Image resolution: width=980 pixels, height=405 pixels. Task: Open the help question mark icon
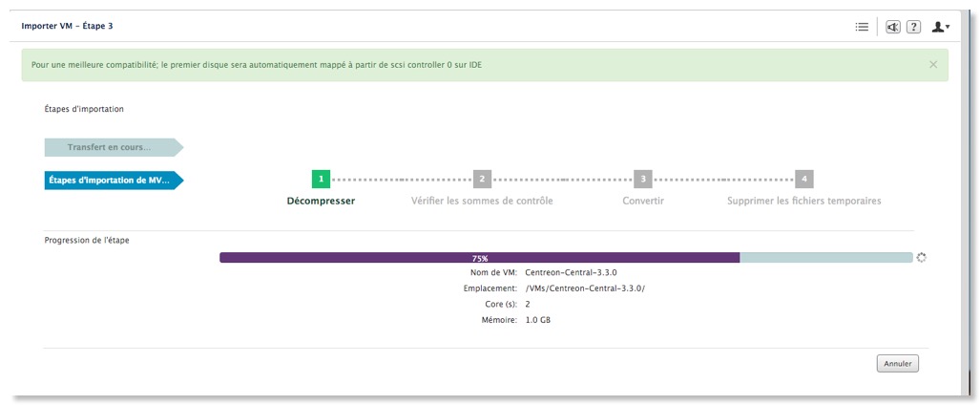click(x=914, y=27)
